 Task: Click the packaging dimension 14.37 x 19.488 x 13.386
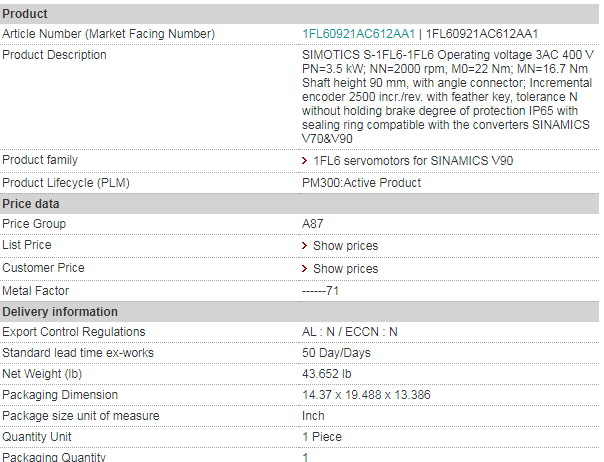366,395
